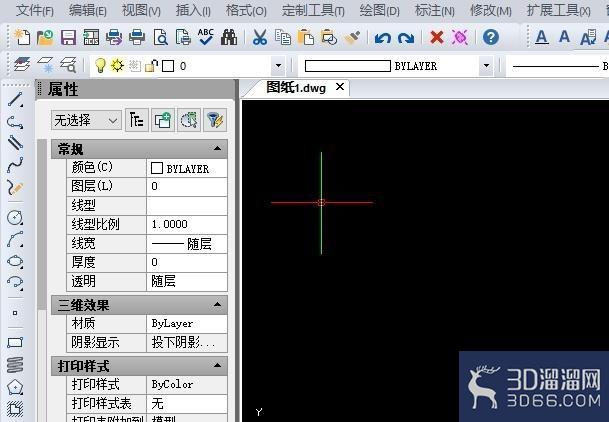Open the layer list dropdown arrow
Screen dimensions: 609x422
[x=278, y=66]
